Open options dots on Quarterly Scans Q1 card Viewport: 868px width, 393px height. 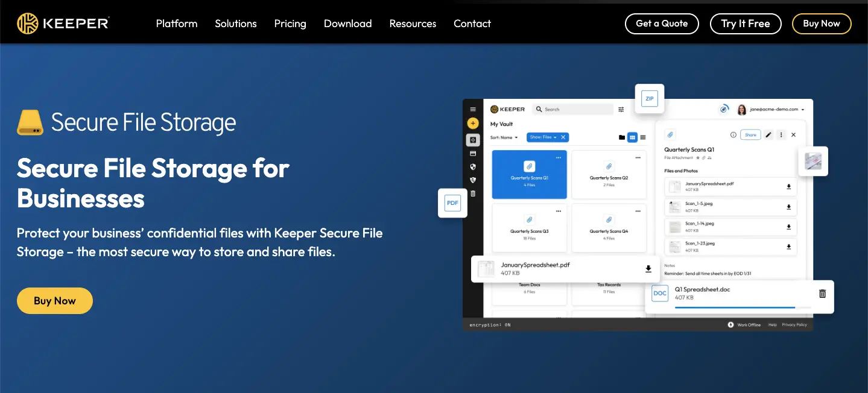(559, 157)
